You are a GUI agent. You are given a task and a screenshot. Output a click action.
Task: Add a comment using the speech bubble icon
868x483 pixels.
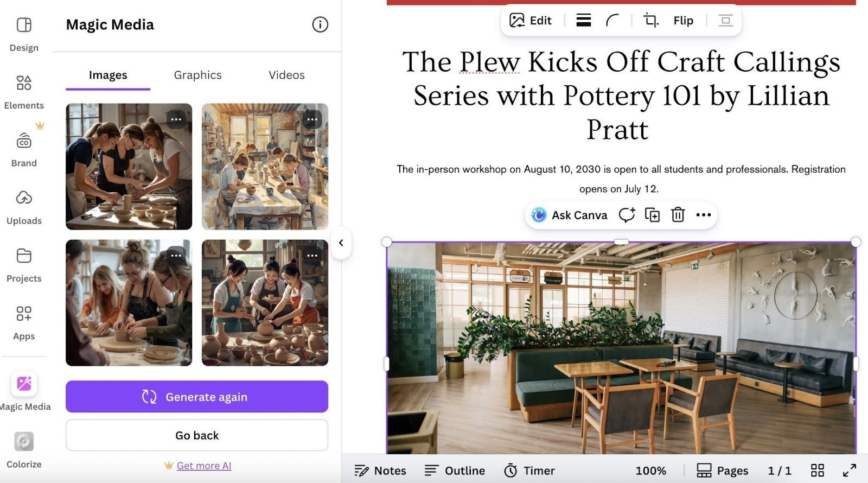click(627, 215)
